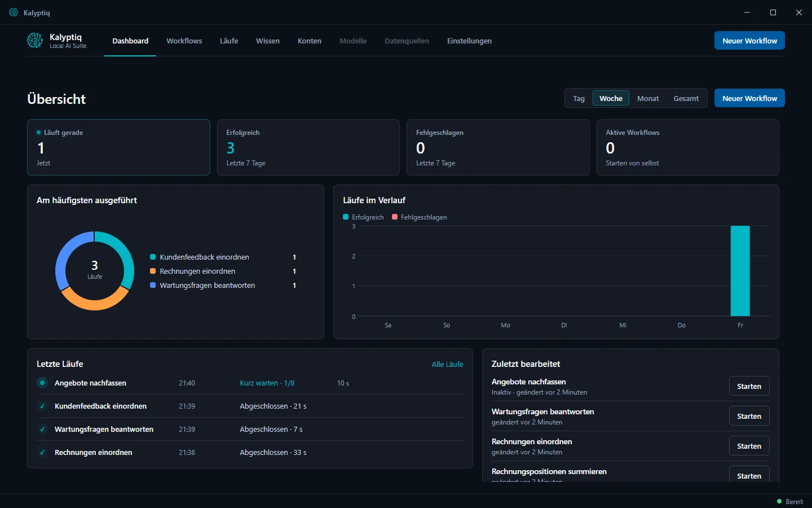The image size is (812, 508).
Task: Click the checkmark icon next to Wartungsfragen beantworten
Action: tap(42, 430)
